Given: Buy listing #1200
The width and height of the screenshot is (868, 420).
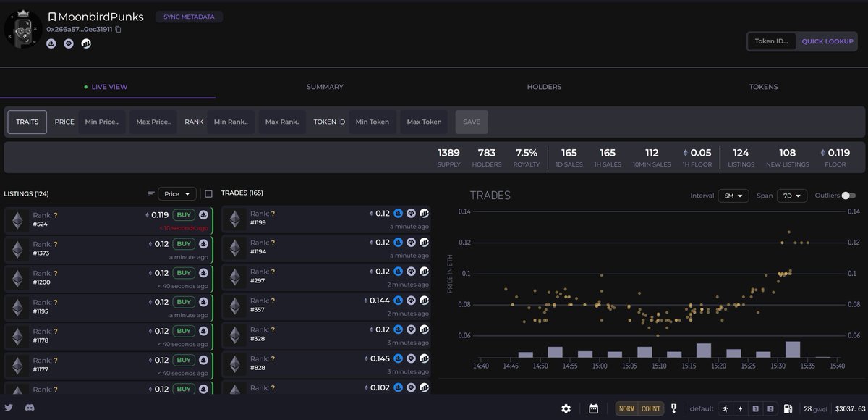Looking at the screenshot, I should point(184,273).
